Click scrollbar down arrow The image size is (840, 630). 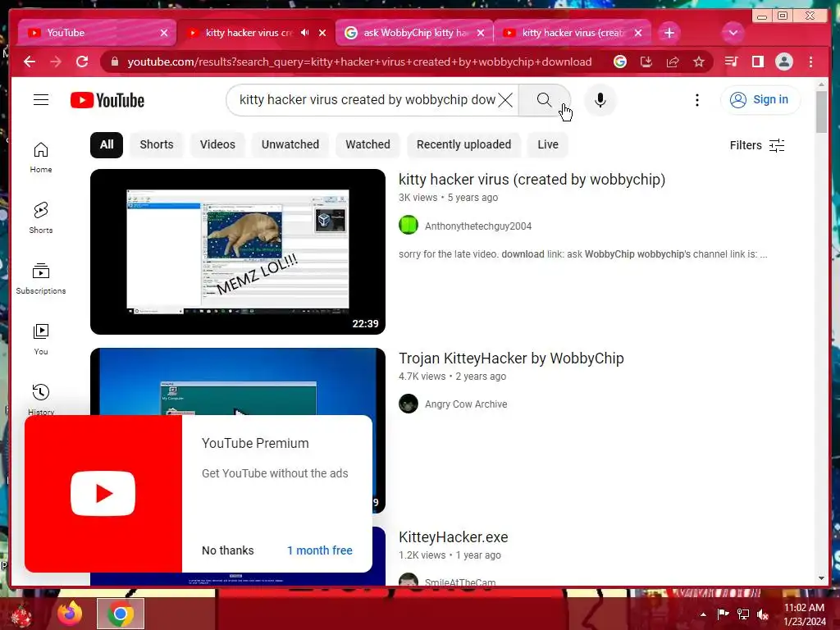tap(822, 578)
